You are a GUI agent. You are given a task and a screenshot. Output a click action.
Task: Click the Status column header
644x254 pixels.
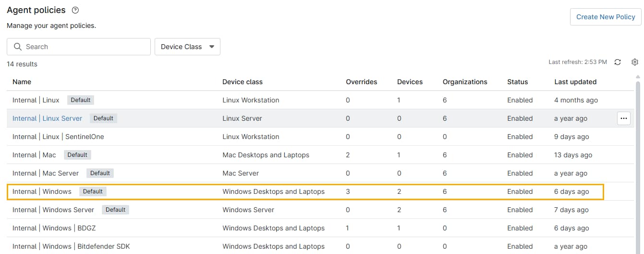[517, 82]
